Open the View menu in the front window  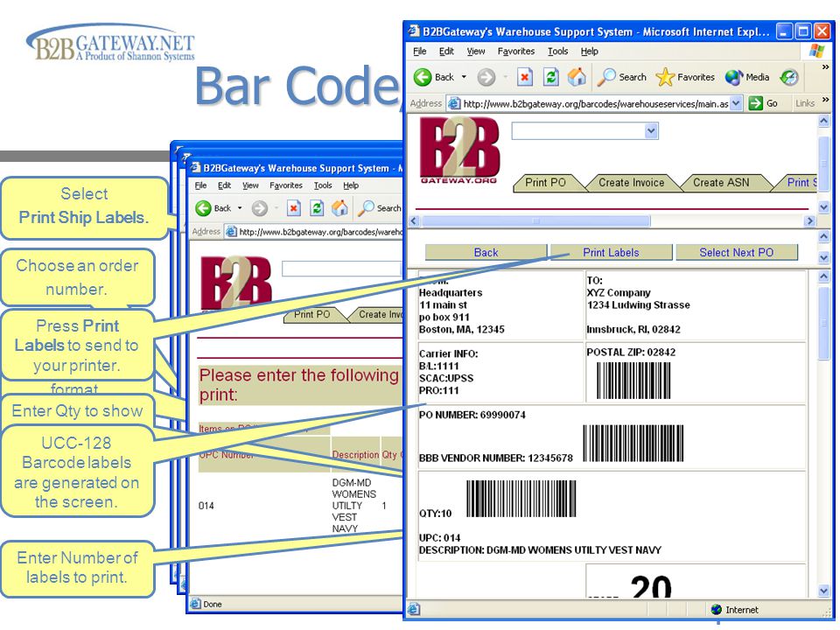coord(476,52)
